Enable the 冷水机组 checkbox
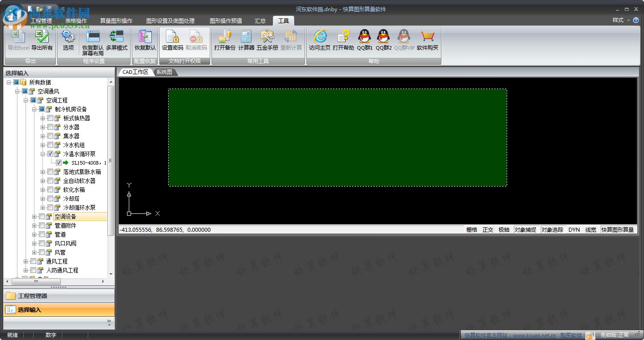The width and height of the screenshot is (644, 340). [x=50, y=145]
